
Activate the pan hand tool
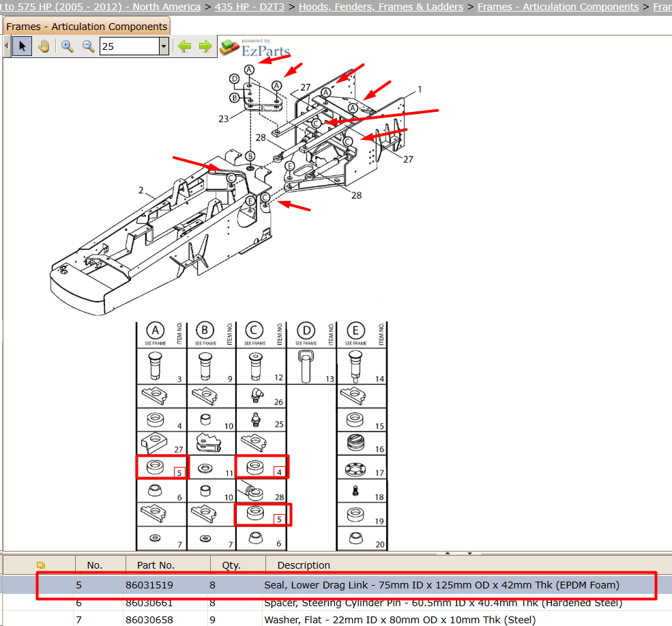click(44, 46)
